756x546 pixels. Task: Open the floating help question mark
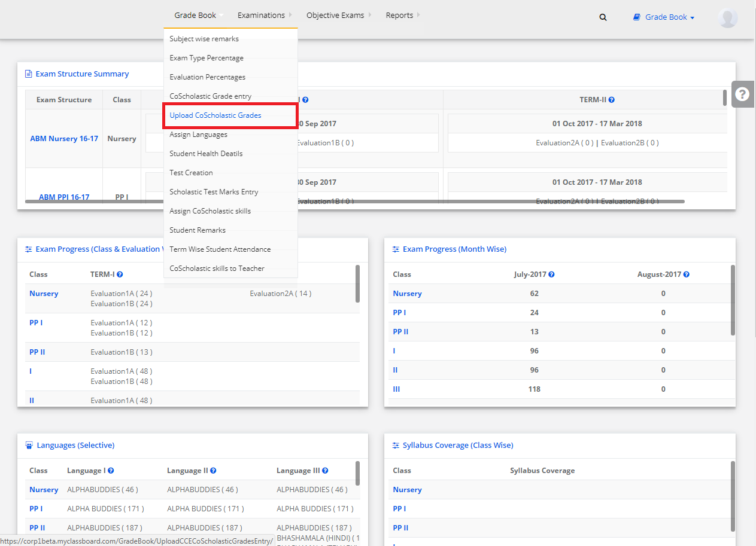[x=742, y=94]
